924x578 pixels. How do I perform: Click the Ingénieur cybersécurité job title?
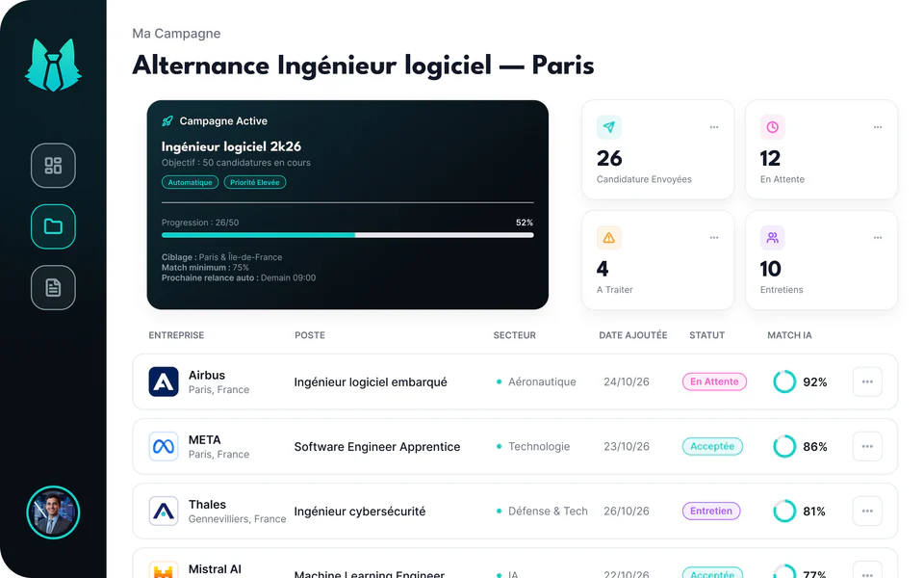coord(359,512)
